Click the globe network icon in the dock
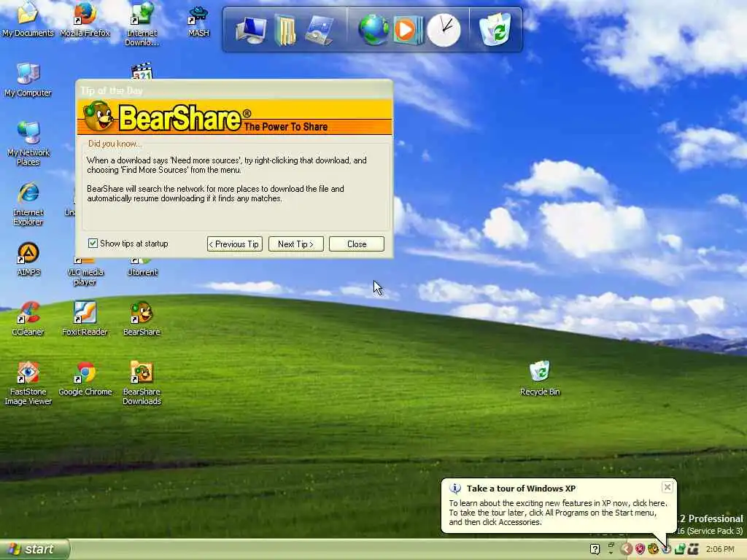The height and width of the screenshot is (560, 747). coord(373,30)
